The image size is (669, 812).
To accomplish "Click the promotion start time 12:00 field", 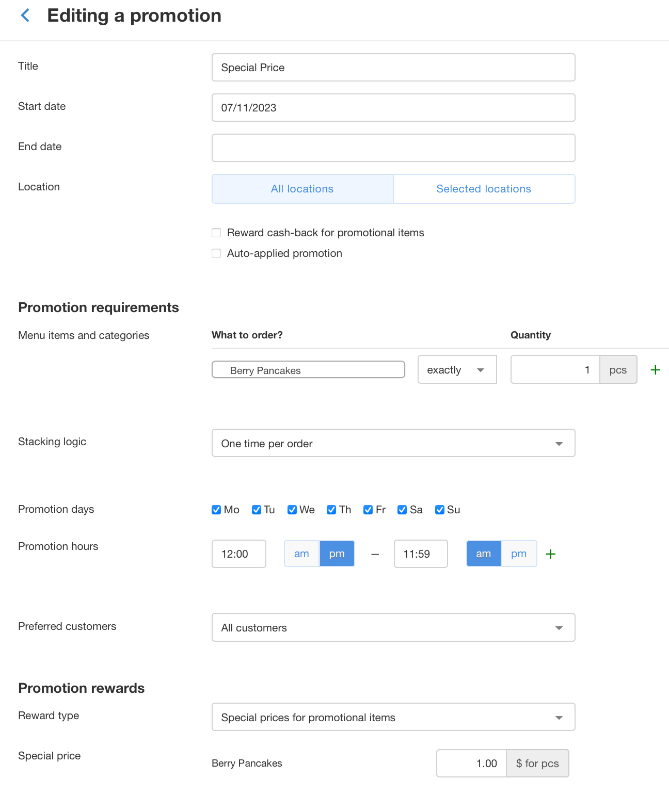I will (x=238, y=554).
